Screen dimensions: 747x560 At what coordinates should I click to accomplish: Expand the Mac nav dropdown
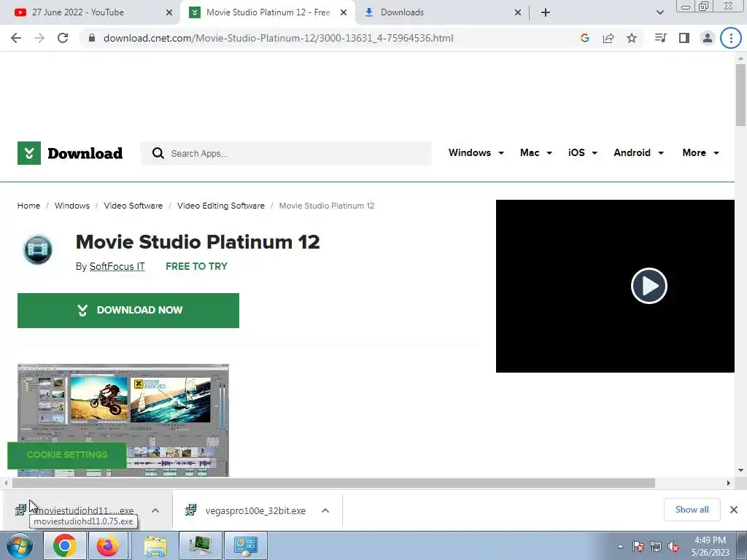click(536, 153)
